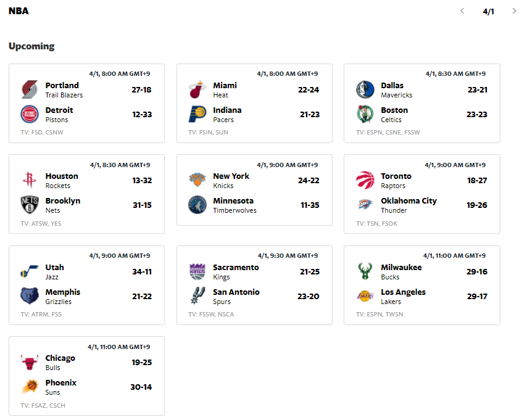Click the Detroit Pistons logo
Viewport: 522px width, 420px height.
29,114
